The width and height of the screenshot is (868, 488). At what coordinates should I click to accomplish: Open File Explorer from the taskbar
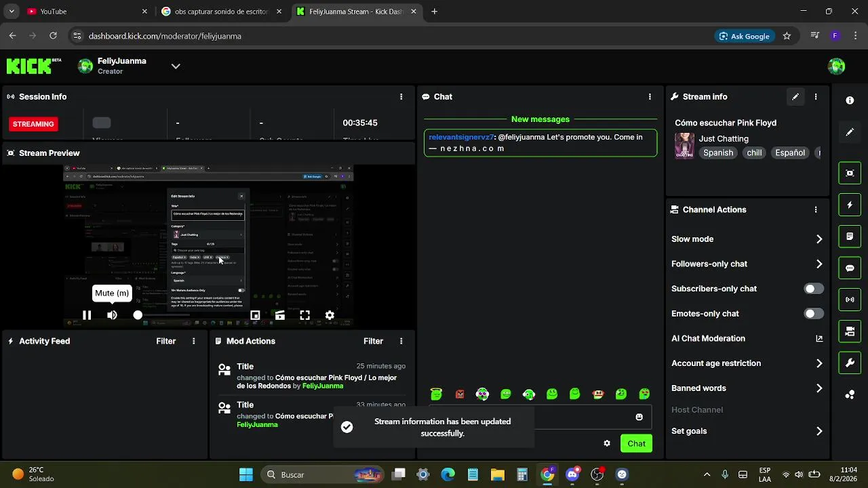coord(498,474)
